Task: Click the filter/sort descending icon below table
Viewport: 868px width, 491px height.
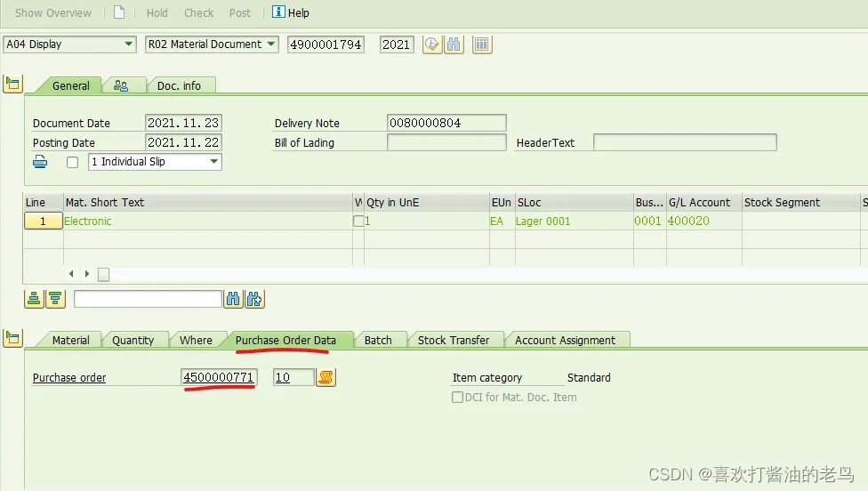Action: click(55, 299)
